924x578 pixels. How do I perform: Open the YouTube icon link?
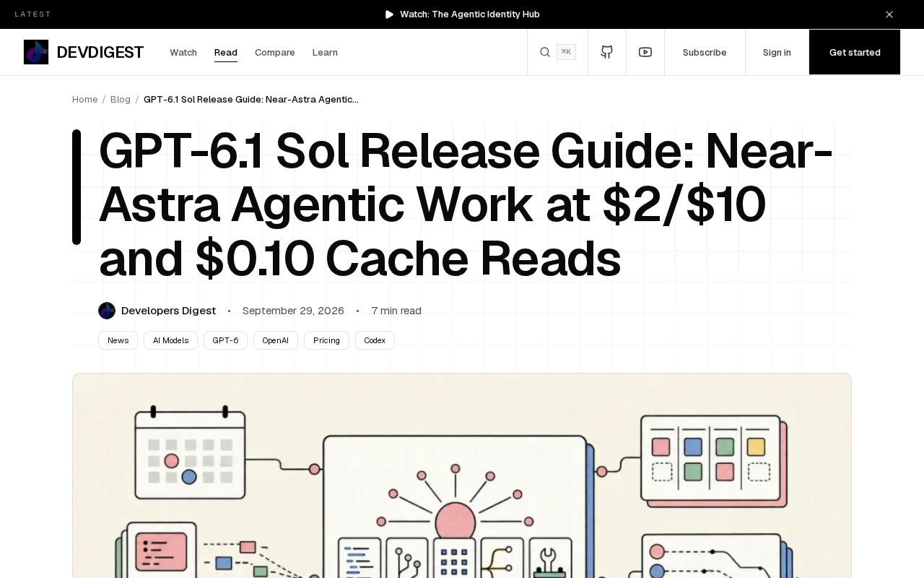[645, 52]
